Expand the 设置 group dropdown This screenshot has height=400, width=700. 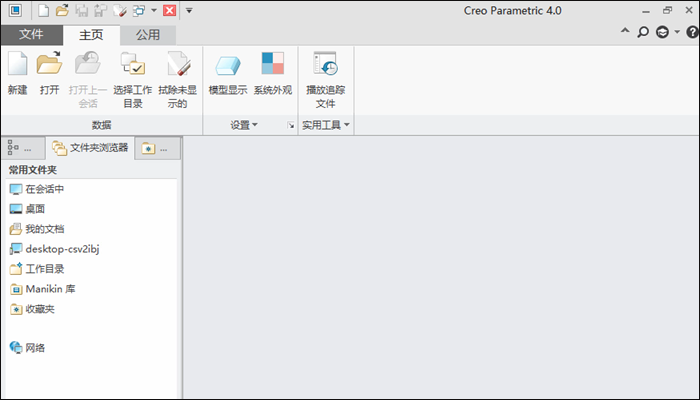coord(244,125)
